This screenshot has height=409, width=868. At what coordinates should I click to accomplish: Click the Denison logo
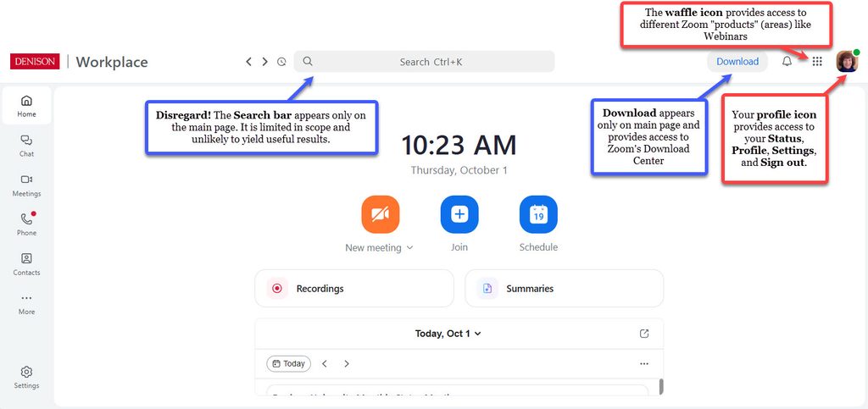35,61
